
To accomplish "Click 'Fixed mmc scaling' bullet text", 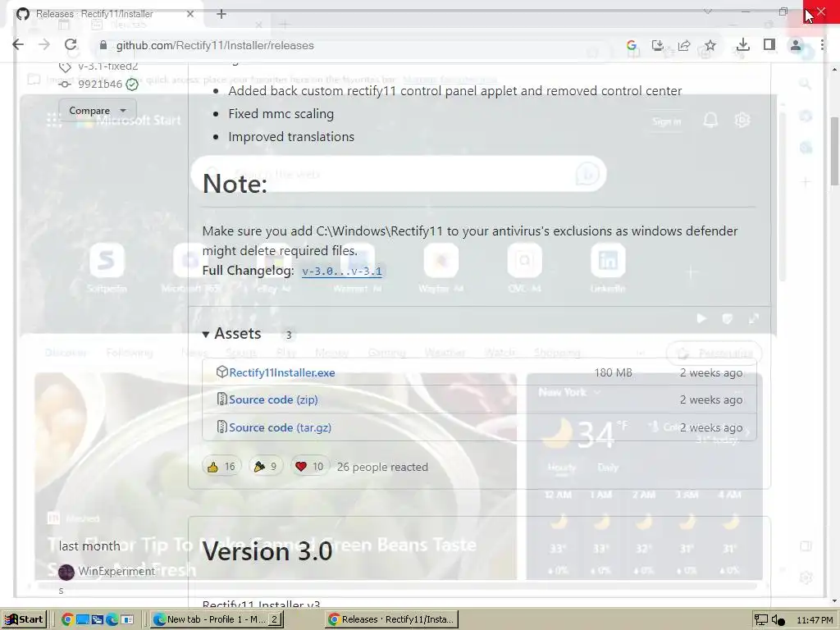I will [281, 113].
